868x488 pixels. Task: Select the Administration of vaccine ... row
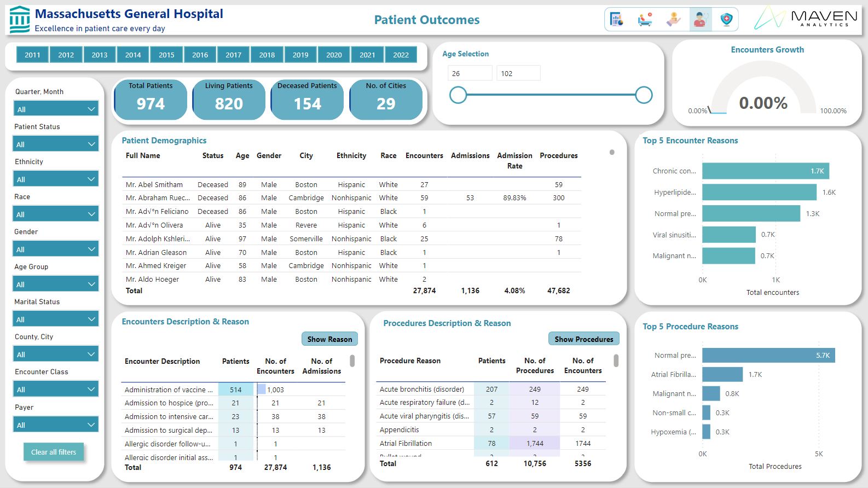(x=233, y=390)
